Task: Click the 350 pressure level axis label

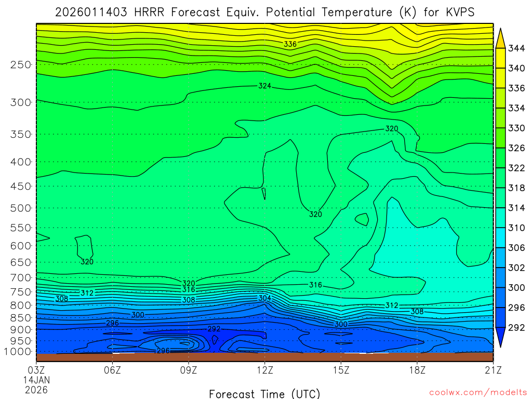Action: pyautogui.click(x=21, y=134)
